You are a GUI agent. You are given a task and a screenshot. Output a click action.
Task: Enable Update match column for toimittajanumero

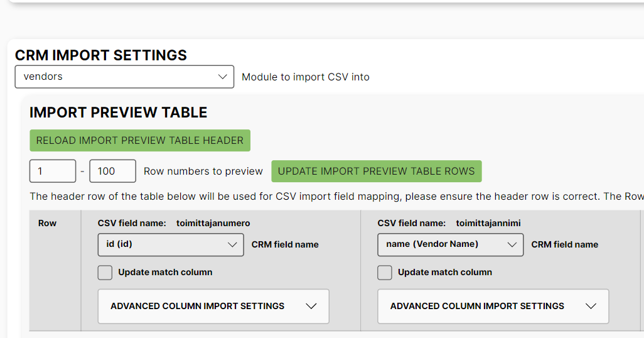click(x=105, y=273)
